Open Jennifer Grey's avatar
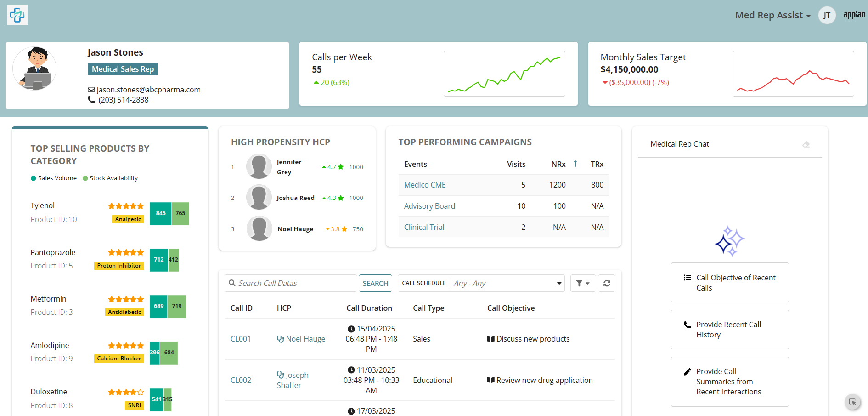The image size is (868, 416). tap(259, 166)
